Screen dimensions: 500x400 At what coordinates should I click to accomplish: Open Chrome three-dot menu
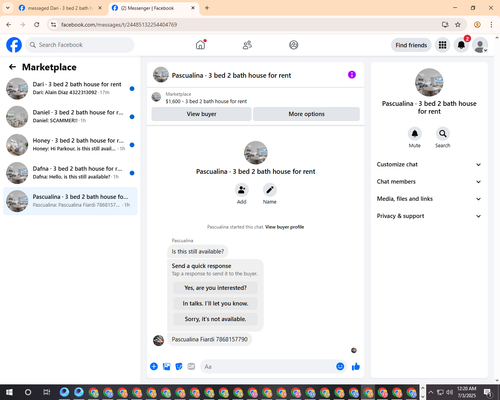[491, 24]
